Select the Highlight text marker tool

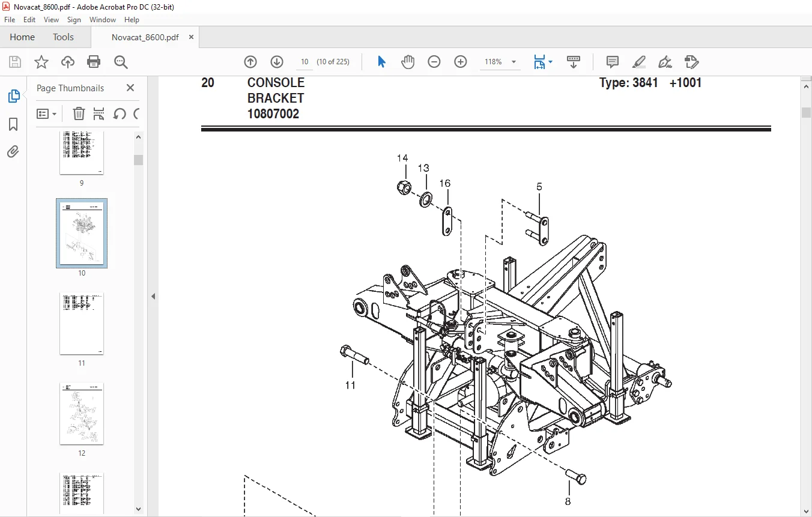pos(639,62)
